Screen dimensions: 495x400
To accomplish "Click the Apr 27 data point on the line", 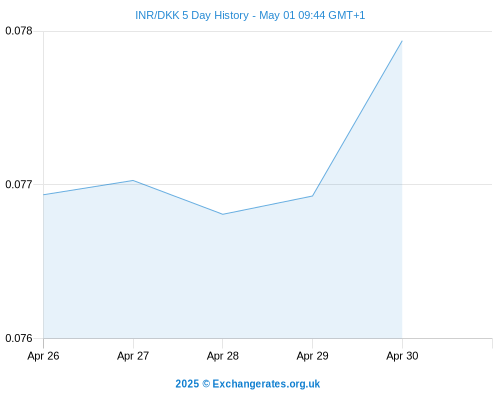I will tap(133, 180).
